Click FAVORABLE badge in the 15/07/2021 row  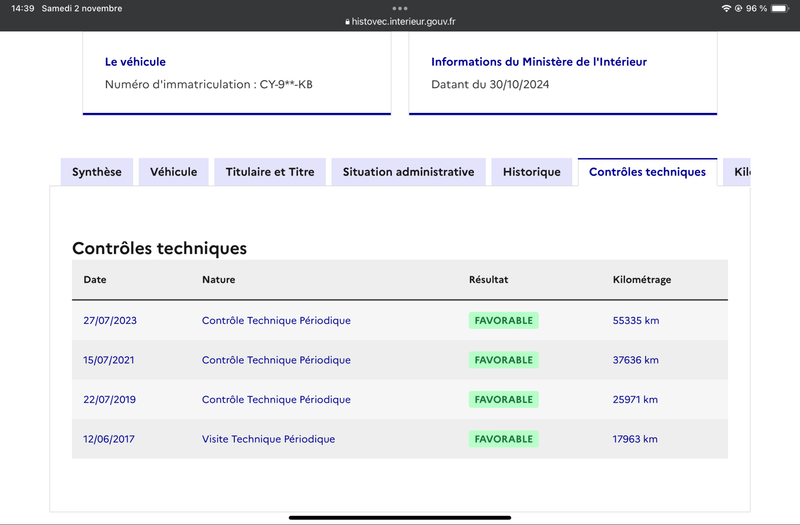(x=504, y=360)
